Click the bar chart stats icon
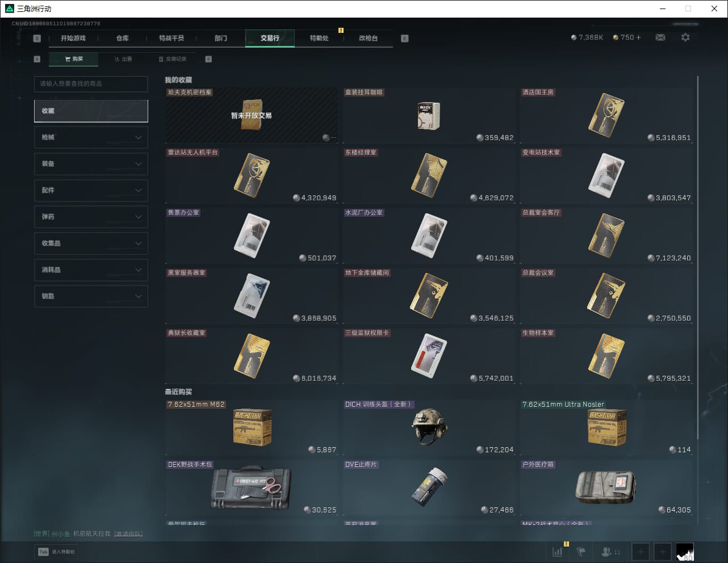The height and width of the screenshot is (563, 728). 558,551
